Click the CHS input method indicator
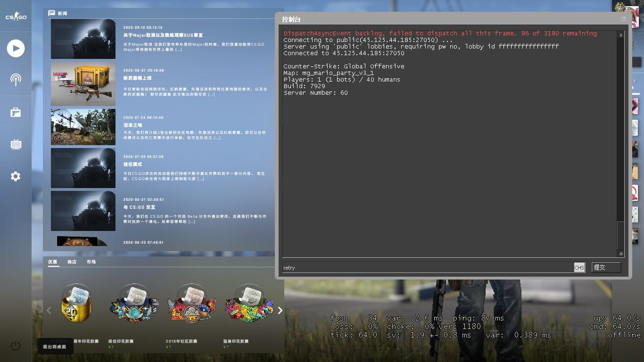The width and height of the screenshot is (644, 362). tap(579, 268)
